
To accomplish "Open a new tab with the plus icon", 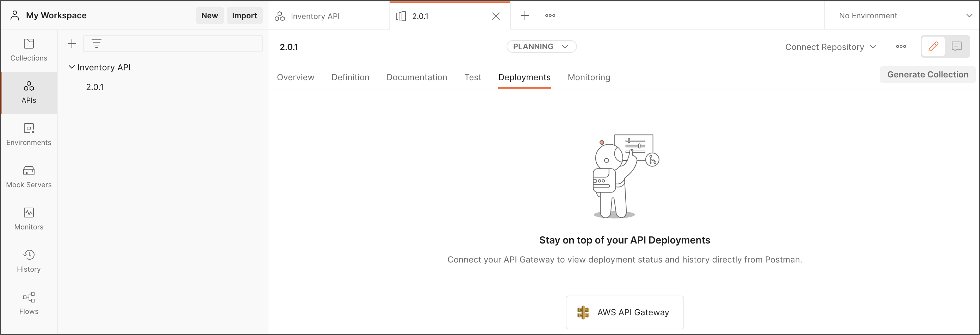I will click(x=525, y=15).
